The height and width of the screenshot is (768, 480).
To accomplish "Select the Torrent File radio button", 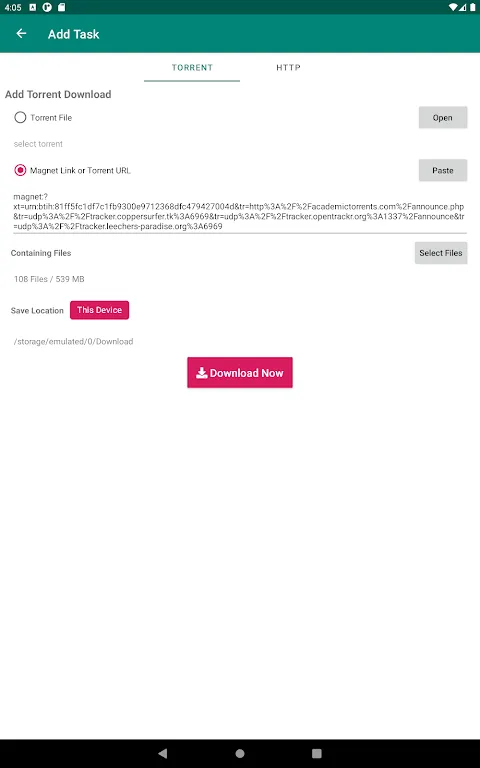I will pos(20,118).
